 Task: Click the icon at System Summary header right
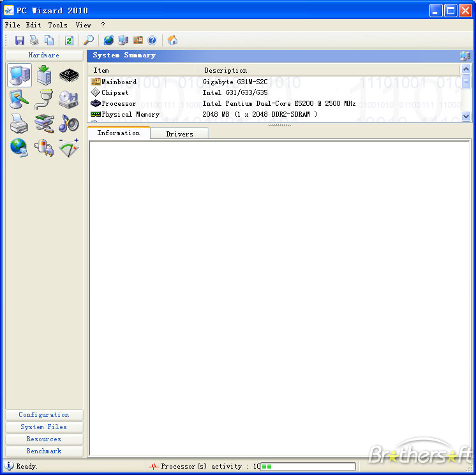[465, 56]
